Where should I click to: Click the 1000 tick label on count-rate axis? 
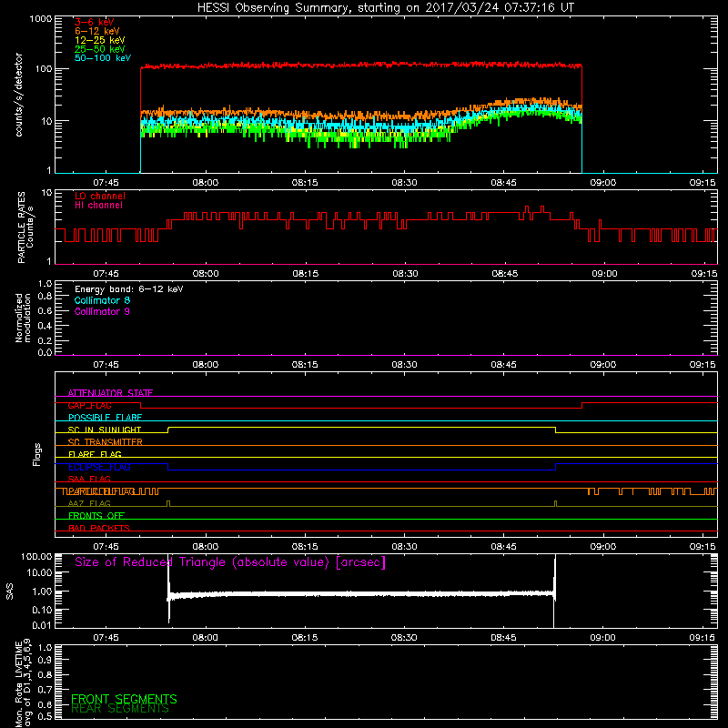pyautogui.click(x=40, y=19)
